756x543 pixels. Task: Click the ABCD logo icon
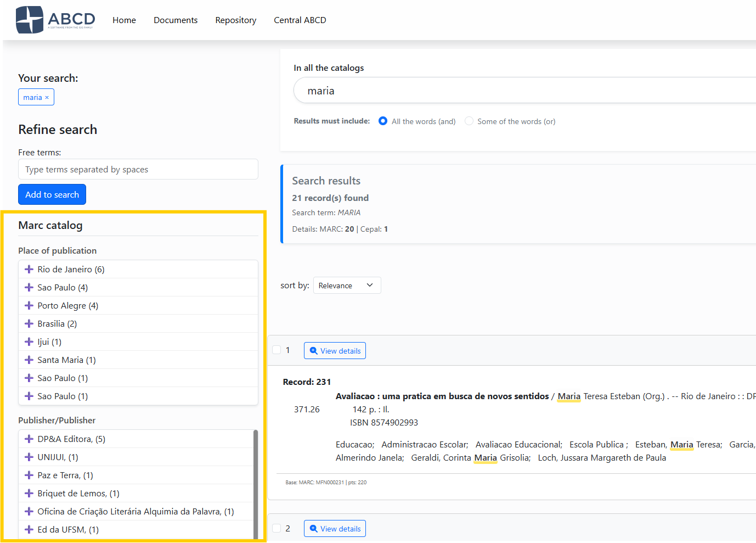pyautogui.click(x=30, y=20)
